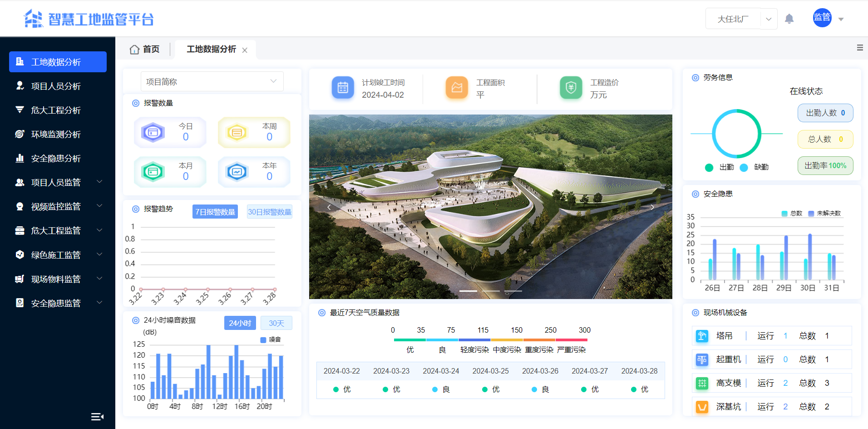This screenshot has width=868, height=429.
Task: Select the third carousel indicator
Action: pyautogui.click(x=513, y=291)
